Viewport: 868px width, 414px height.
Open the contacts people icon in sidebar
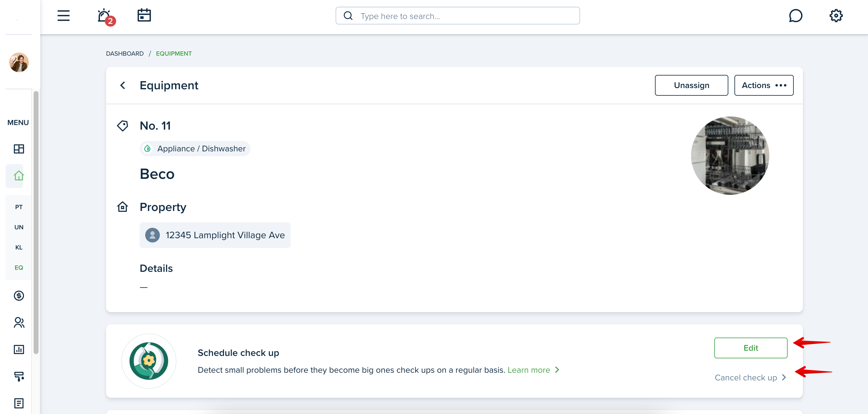point(19,323)
